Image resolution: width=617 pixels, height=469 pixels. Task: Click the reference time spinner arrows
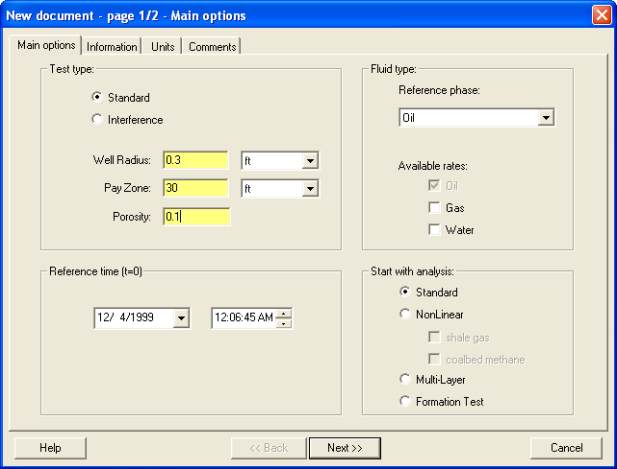(x=285, y=318)
